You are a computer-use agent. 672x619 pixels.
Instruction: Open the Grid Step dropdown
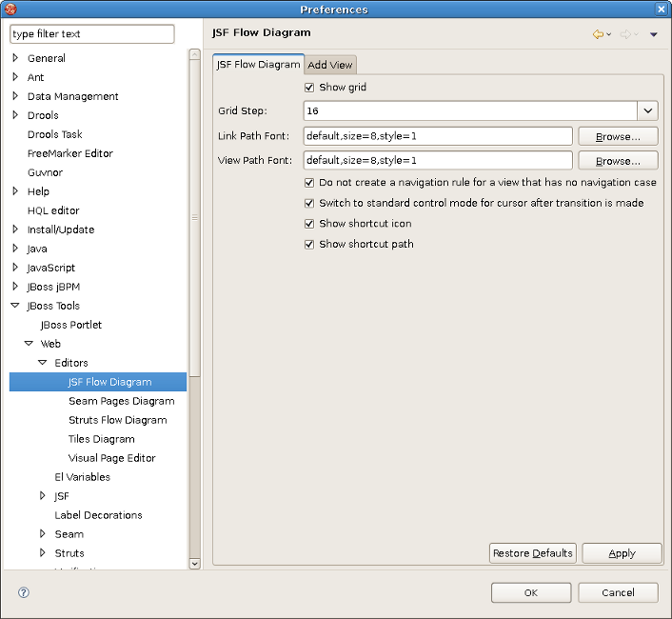pos(647,111)
